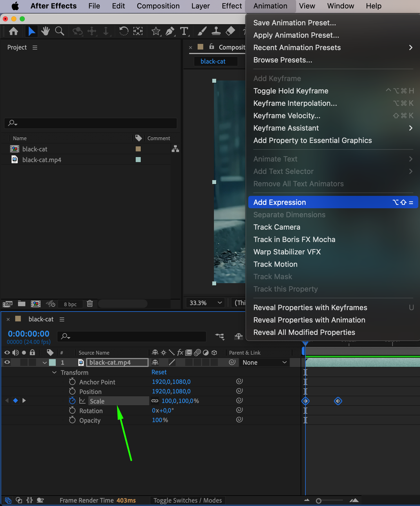Open the Apple menu
The height and width of the screenshot is (506, 420).
(x=15, y=6)
